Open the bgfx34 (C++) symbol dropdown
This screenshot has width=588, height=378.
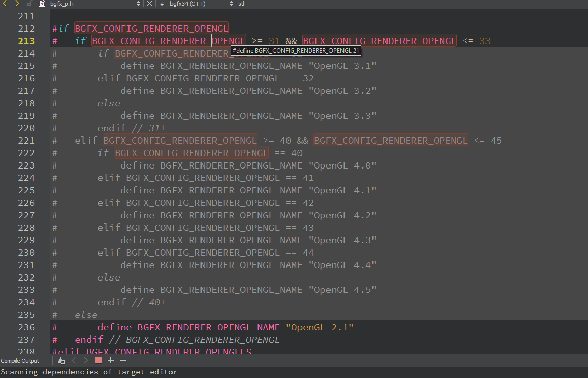pyautogui.click(x=232, y=4)
